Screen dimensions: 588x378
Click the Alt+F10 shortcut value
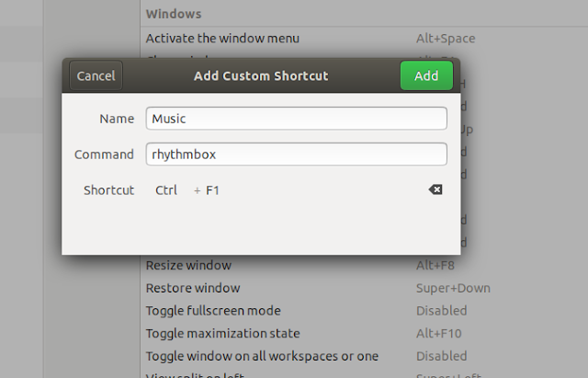pos(440,333)
